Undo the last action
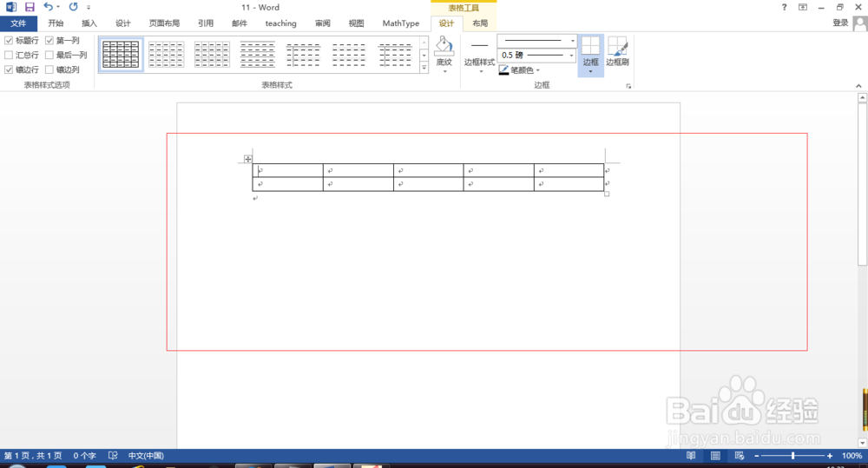The width and height of the screenshot is (868, 468). point(48,7)
